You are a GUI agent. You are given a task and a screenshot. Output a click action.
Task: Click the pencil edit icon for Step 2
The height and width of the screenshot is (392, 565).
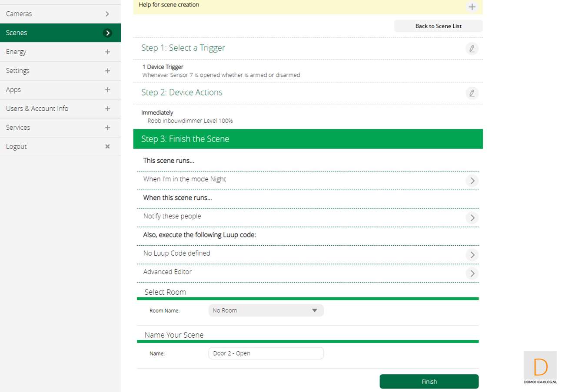(x=472, y=93)
